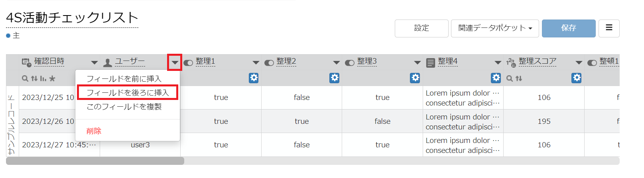Image resolution: width=644 pixels, height=178 pixels.
Task: Click the 設定 button
Action: pos(421,28)
